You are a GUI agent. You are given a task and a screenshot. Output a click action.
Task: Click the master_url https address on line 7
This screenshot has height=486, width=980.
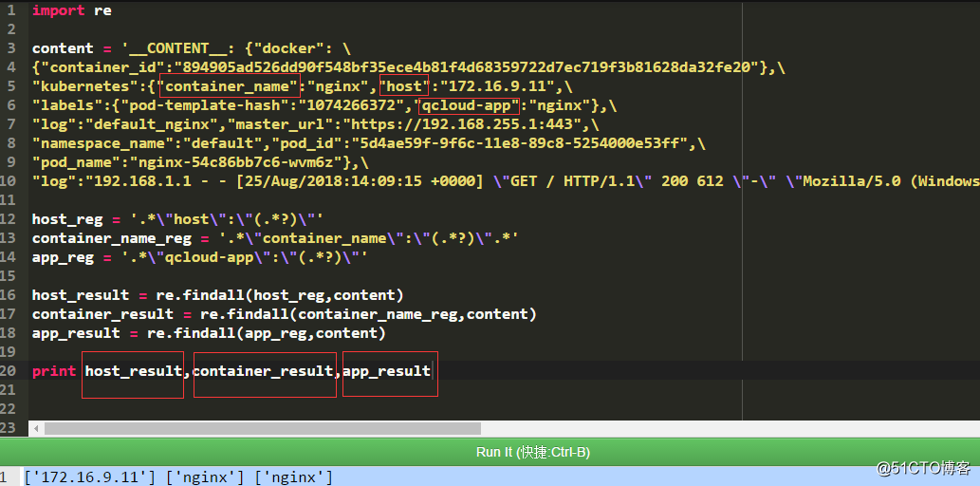pos(468,124)
